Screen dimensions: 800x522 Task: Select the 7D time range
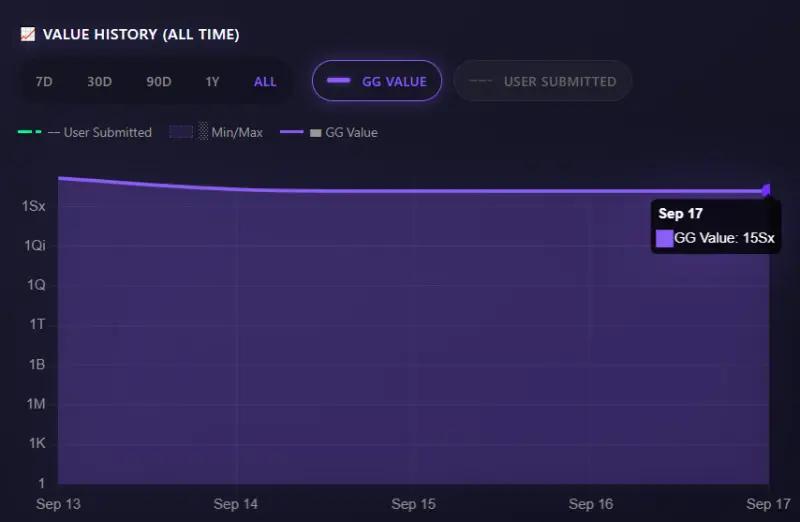point(44,82)
